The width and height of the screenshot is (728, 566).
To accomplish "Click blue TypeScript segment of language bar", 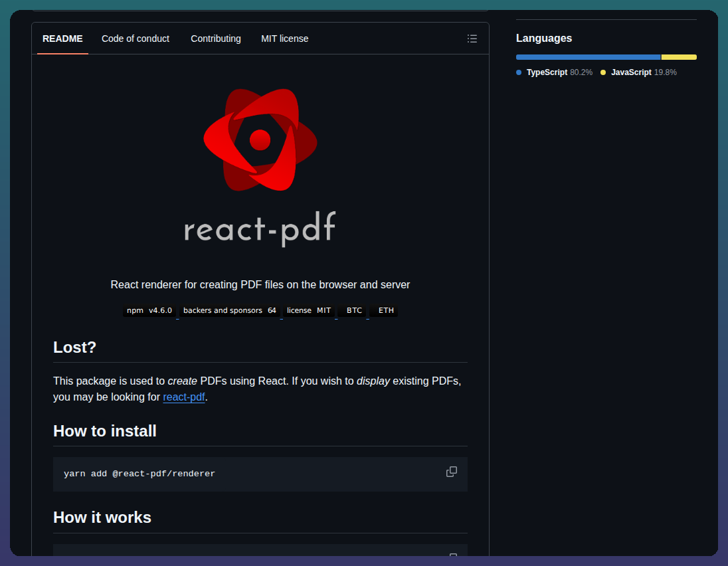I will [589, 57].
